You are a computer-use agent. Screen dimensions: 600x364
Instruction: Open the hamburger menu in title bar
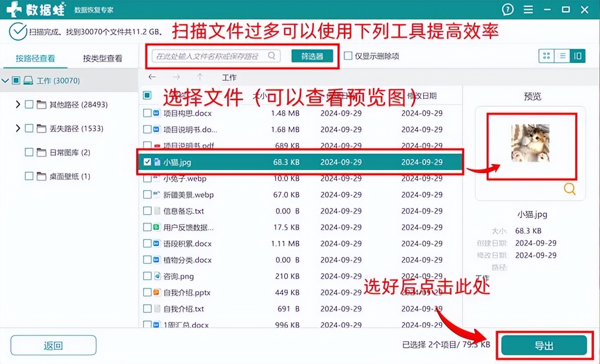pos(528,9)
